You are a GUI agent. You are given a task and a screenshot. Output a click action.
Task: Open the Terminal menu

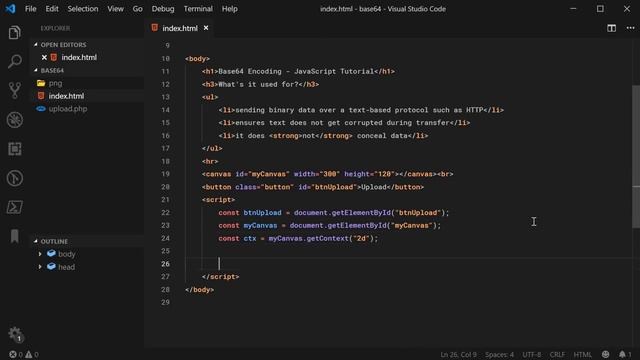click(198, 9)
